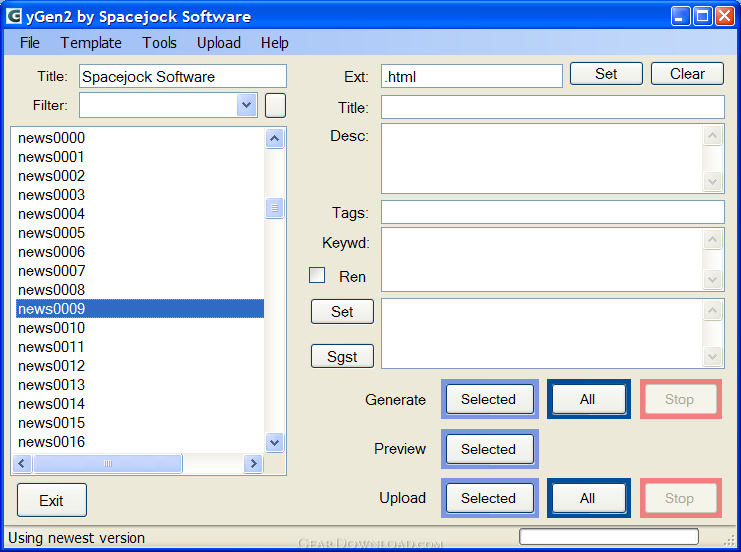Click the Sgst button
Image resolution: width=741 pixels, height=552 pixels.
pyautogui.click(x=342, y=356)
